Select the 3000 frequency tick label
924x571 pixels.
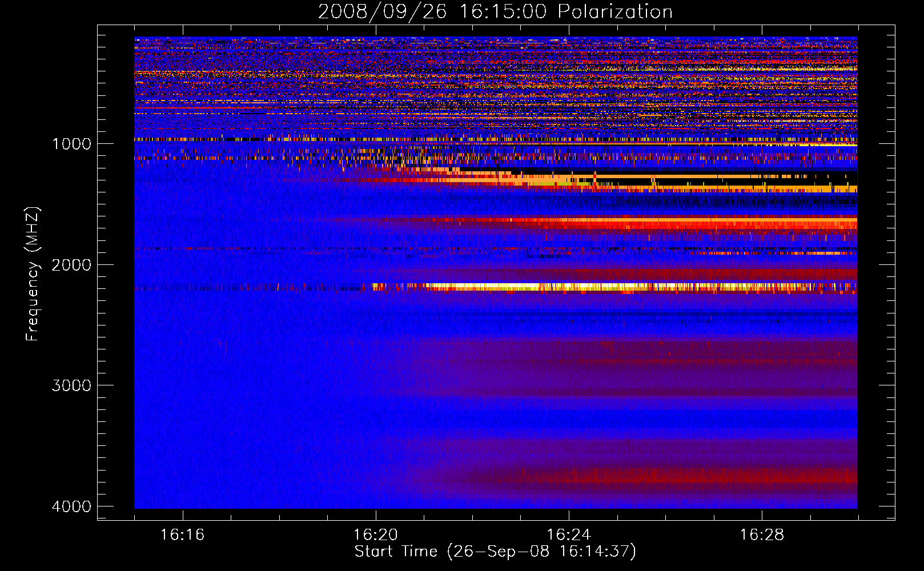coord(71,385)
